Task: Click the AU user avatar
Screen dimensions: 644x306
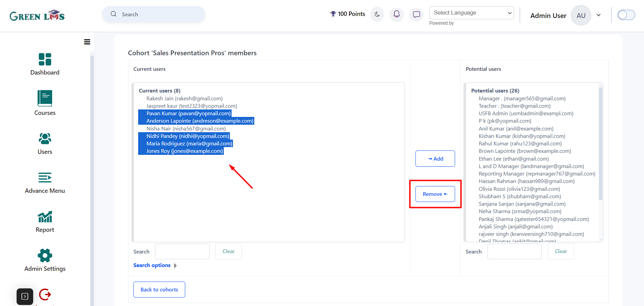Action: [581, 15]
